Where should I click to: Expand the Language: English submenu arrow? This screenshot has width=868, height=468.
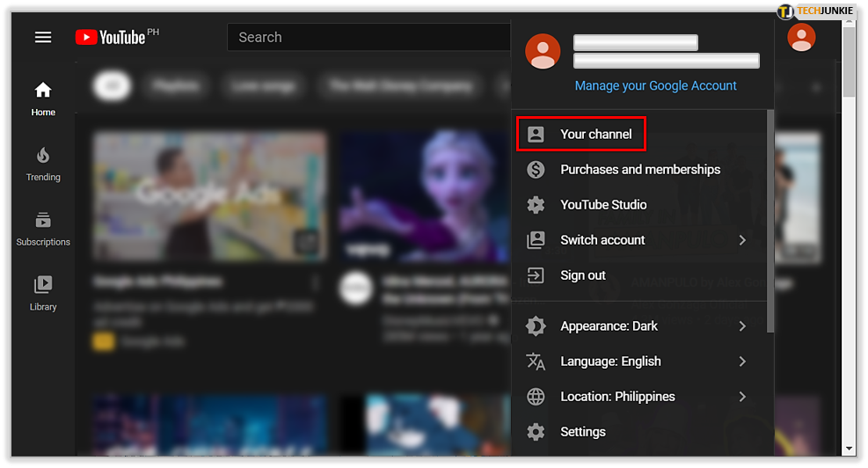(742, 361)
